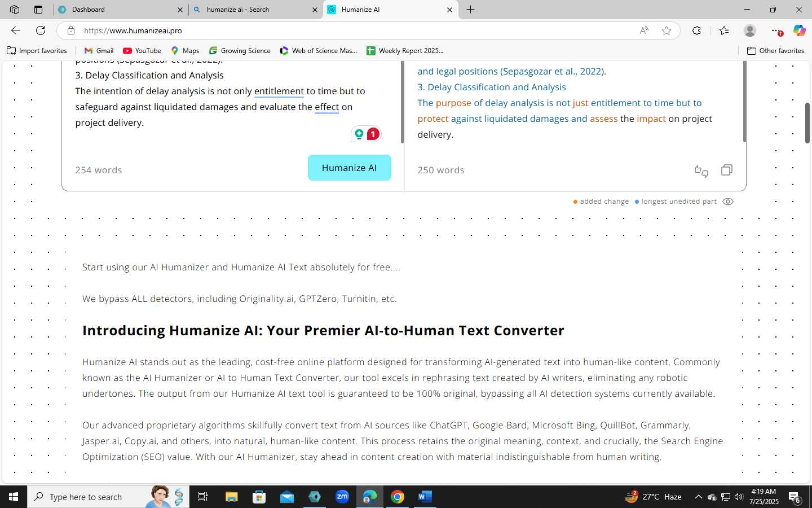Open Gmail bookmark
The height and width of the screenshot is (508, 812).
point(99,51)
